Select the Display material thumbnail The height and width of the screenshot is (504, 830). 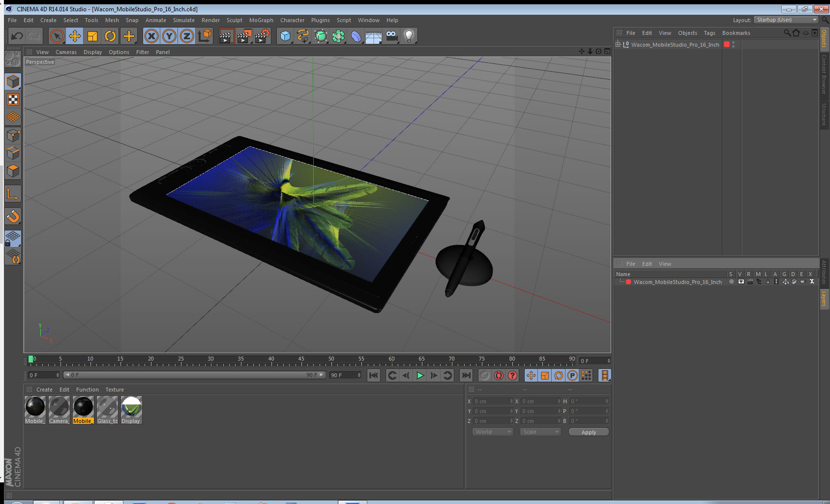pyautogui.click(x=131, y=410)
